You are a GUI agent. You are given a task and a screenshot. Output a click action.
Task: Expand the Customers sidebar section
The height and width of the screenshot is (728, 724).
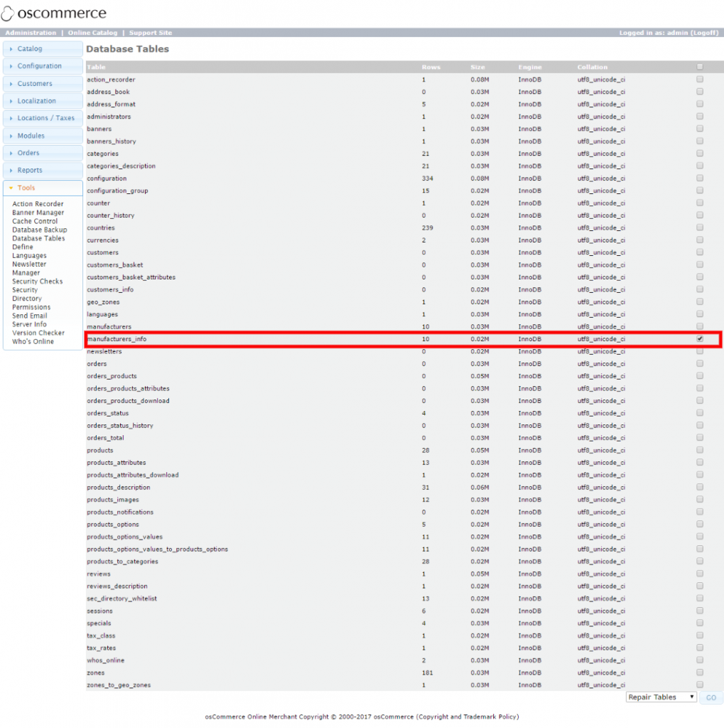[x=43, y=84]
